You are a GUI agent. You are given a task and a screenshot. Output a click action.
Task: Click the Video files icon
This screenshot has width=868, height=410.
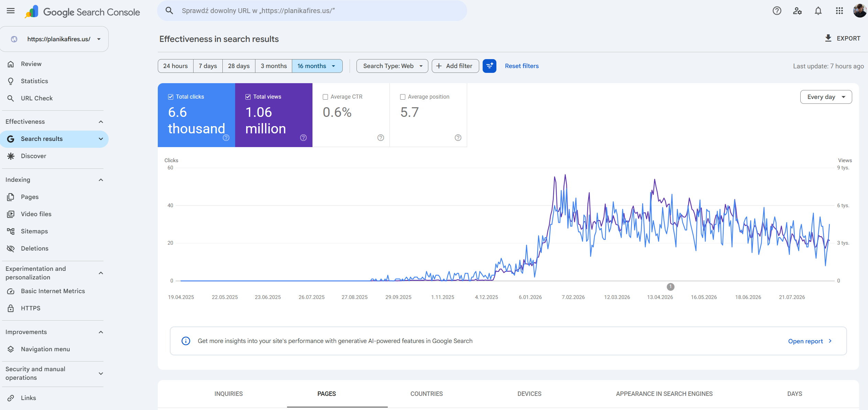click(x=11, y=214)
